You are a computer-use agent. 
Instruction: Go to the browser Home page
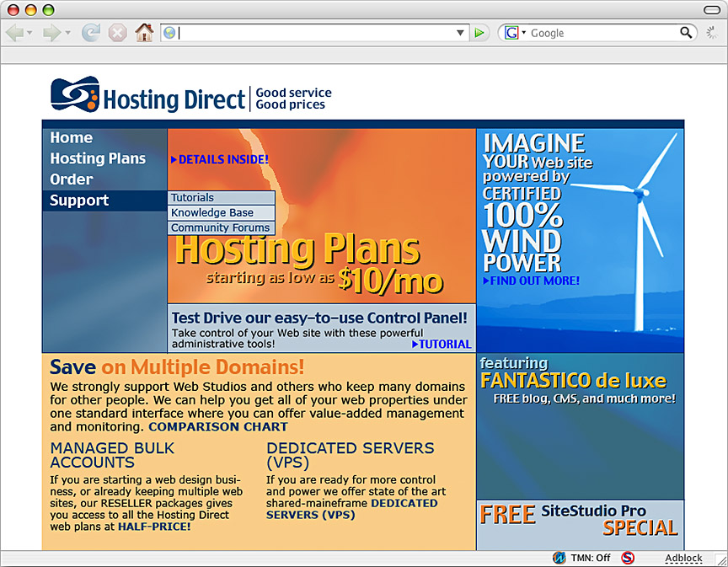(144, 33)
